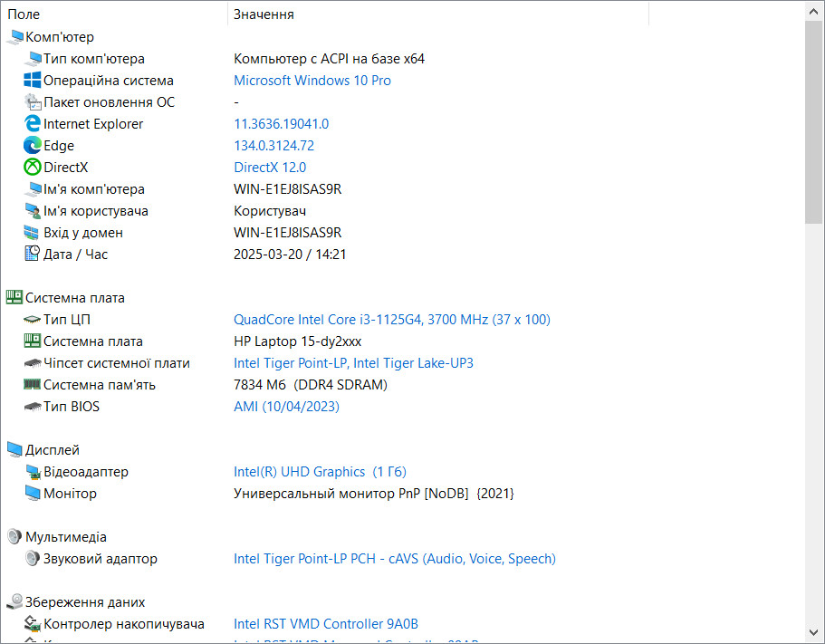Click the Тип комп'ютера row icon
Screen dimensions: 825x644
[33, 58]
